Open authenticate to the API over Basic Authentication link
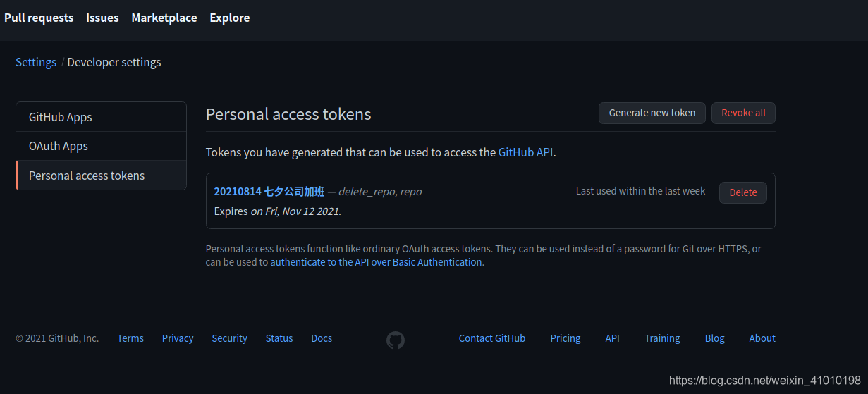The height and width of the screenshot is (394, 868). point(376,262)
